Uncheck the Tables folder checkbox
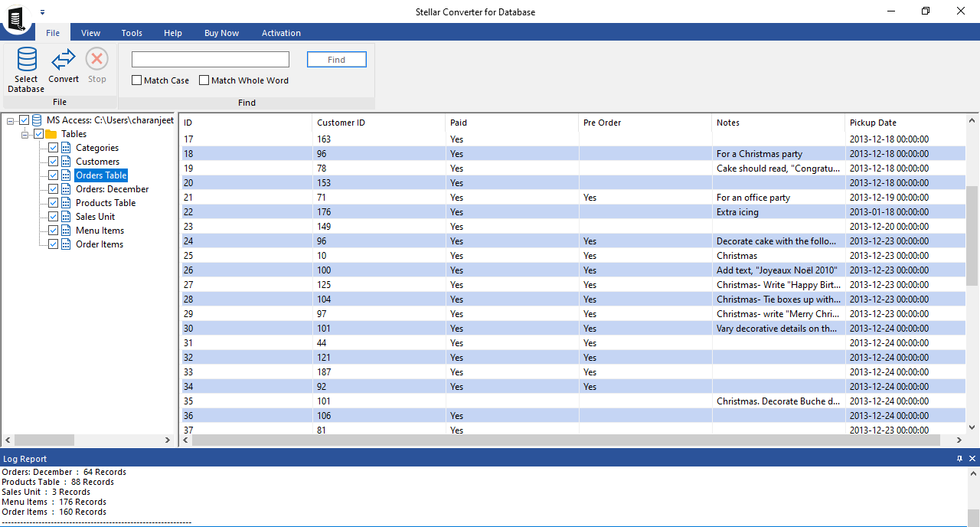 38,134
